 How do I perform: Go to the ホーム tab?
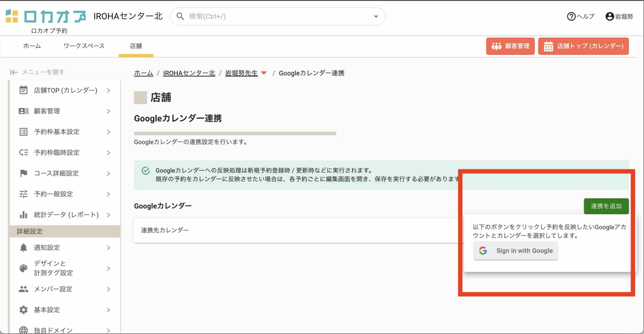[32, 46]
